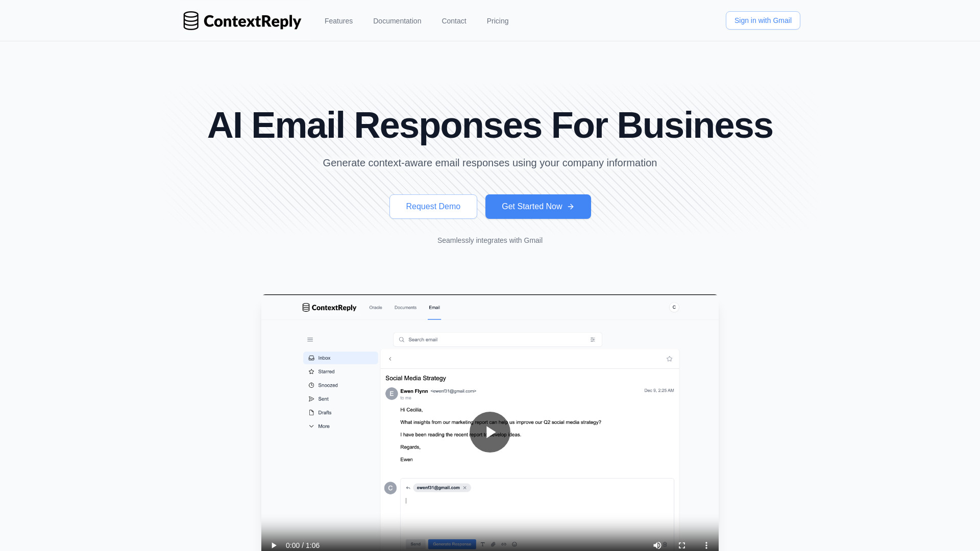Click the fullscreen icon in video player
The image size is (980, 551).
(682, 545)
